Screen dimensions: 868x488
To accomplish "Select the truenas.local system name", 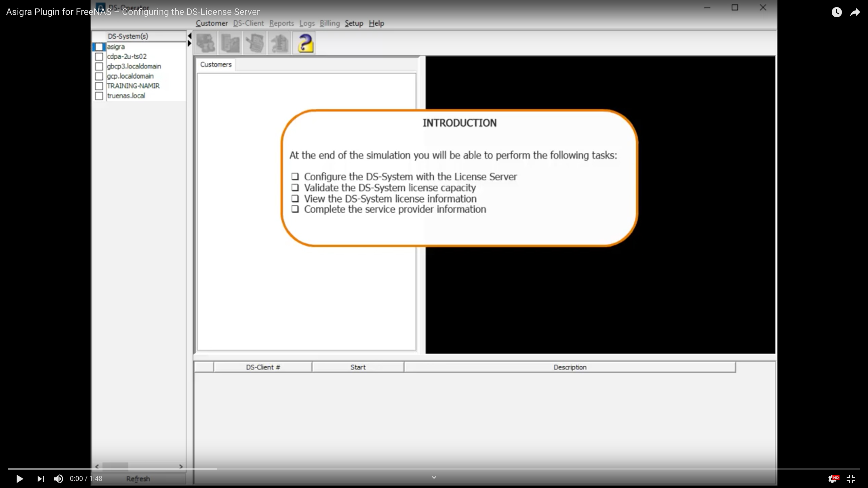I will [126, 96].
